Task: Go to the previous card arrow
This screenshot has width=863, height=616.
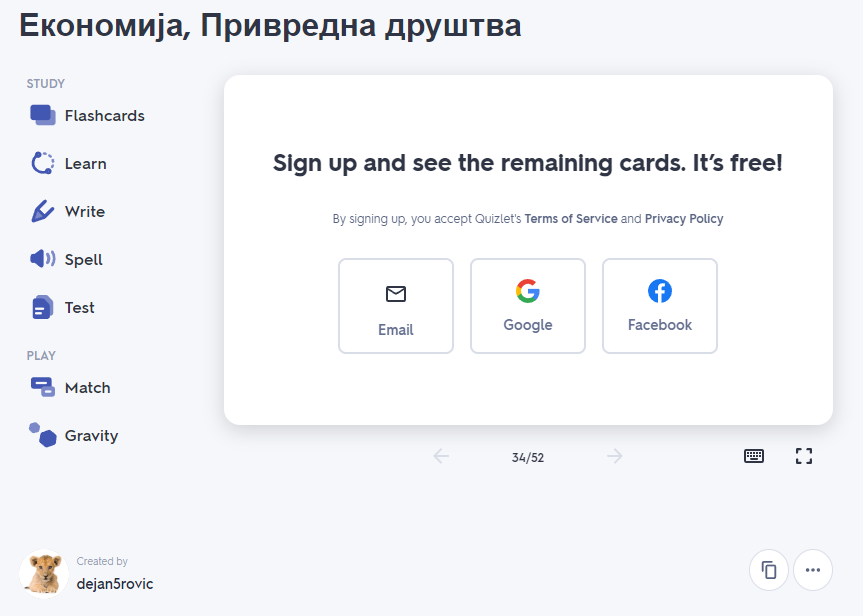Action: (441, 456)
